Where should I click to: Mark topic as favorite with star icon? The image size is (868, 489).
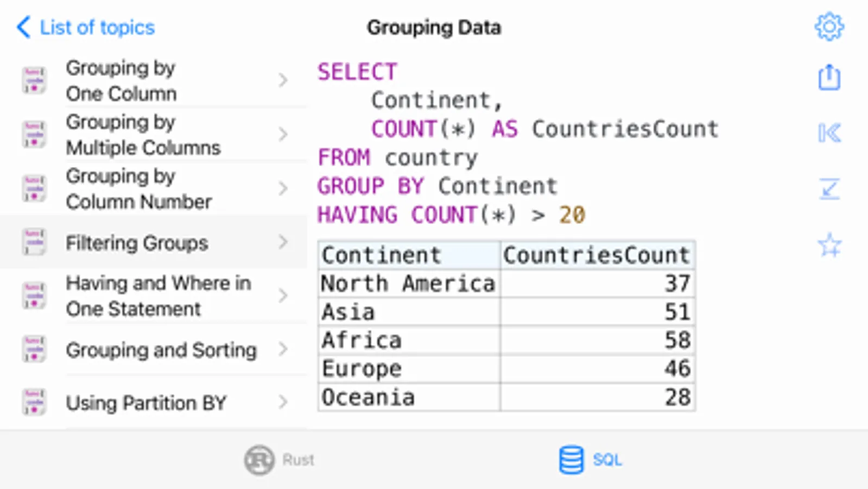(829, 245)
